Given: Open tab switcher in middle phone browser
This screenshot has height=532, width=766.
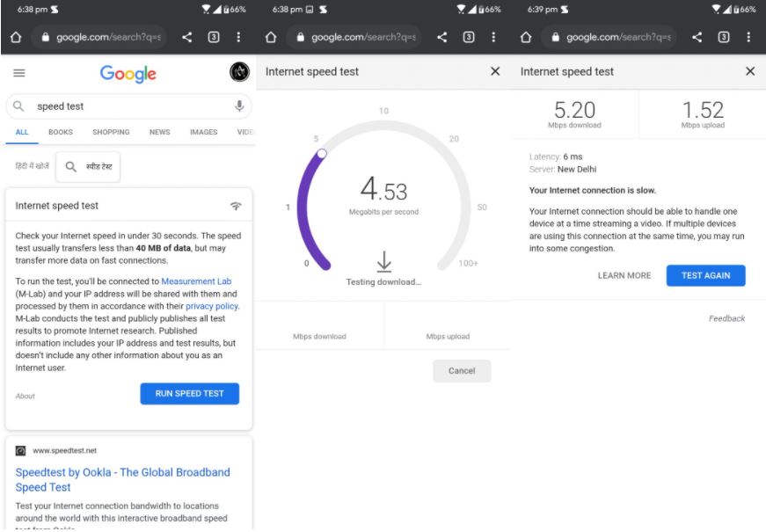Looking at the screenshot, I should point(469,37).
